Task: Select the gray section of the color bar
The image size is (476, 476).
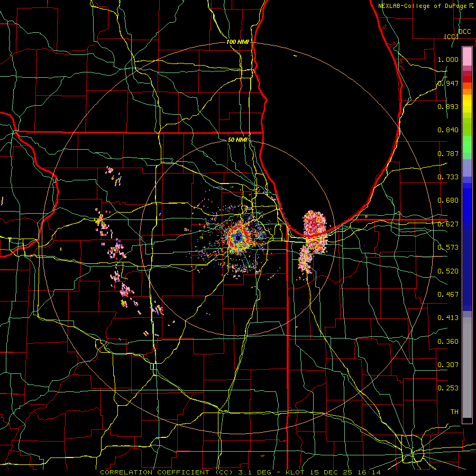Action: coord(467,368)
